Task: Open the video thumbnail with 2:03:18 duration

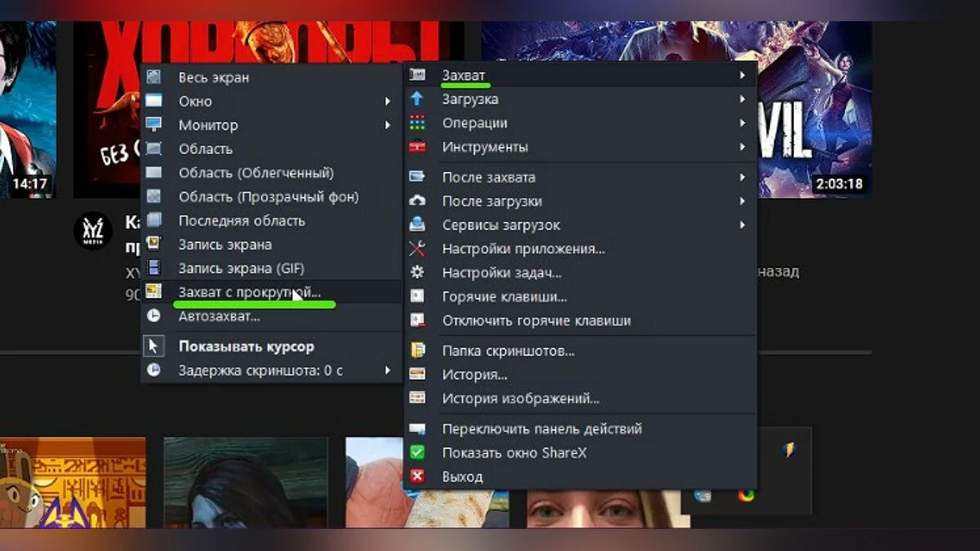Action: pos(814,110)
